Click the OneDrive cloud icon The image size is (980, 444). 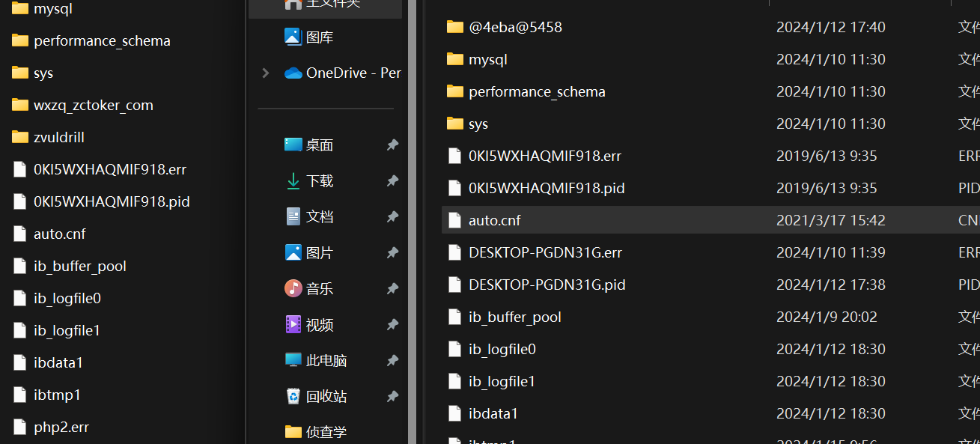(x=293, y=73)
